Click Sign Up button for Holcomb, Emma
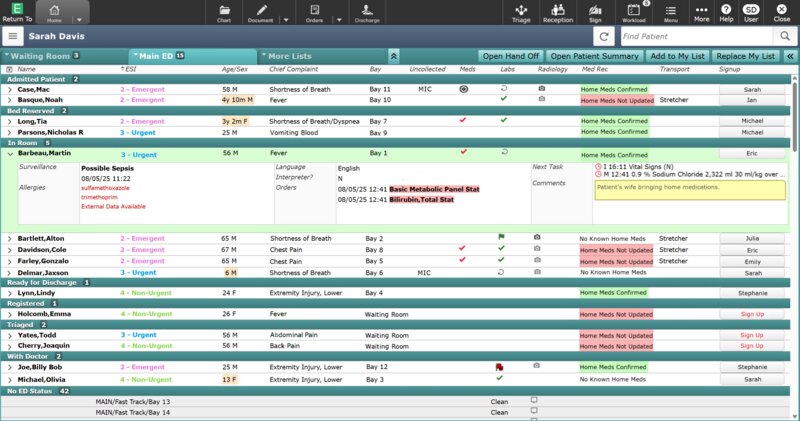 coord(751,314)
